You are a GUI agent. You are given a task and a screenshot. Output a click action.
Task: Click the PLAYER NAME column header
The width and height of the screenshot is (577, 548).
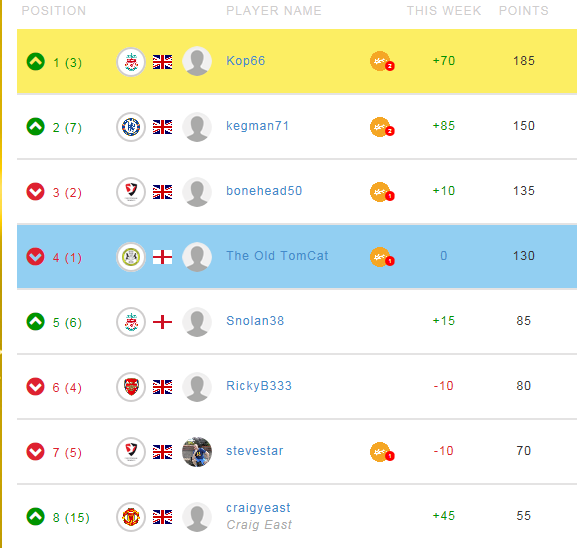(x=274, y=11)
